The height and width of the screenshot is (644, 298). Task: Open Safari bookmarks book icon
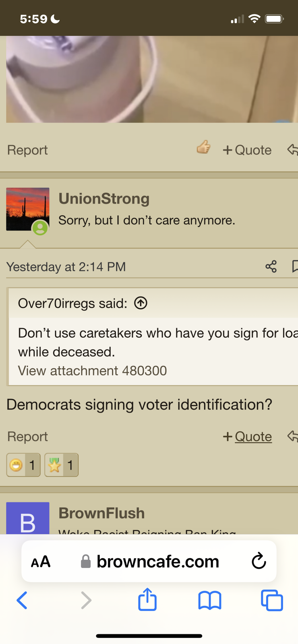tap(210, 601)
